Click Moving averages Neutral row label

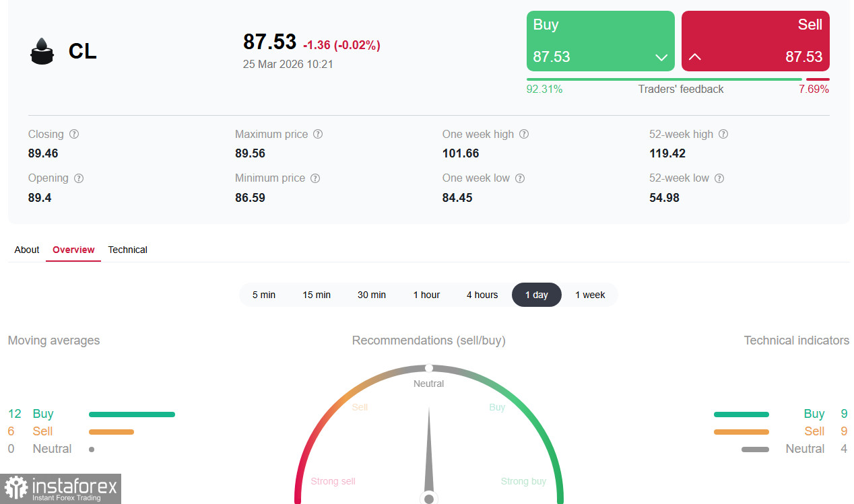(52, 449)
